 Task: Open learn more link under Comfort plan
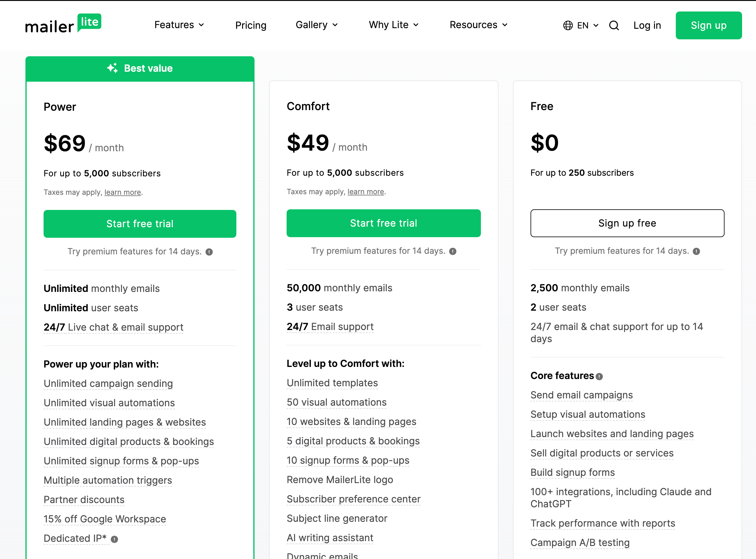pos(366,191)
